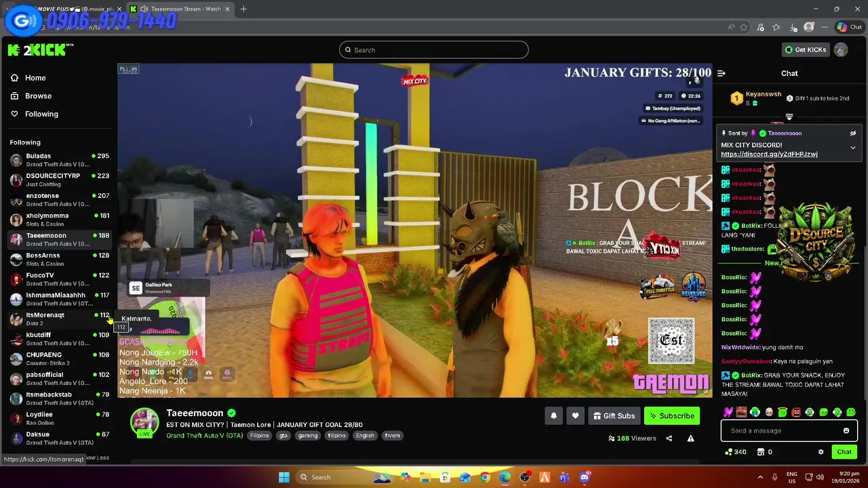
Task: Open pabsofficial channel in sidebar
Action: pyautogui.click(x=59, y=378)
